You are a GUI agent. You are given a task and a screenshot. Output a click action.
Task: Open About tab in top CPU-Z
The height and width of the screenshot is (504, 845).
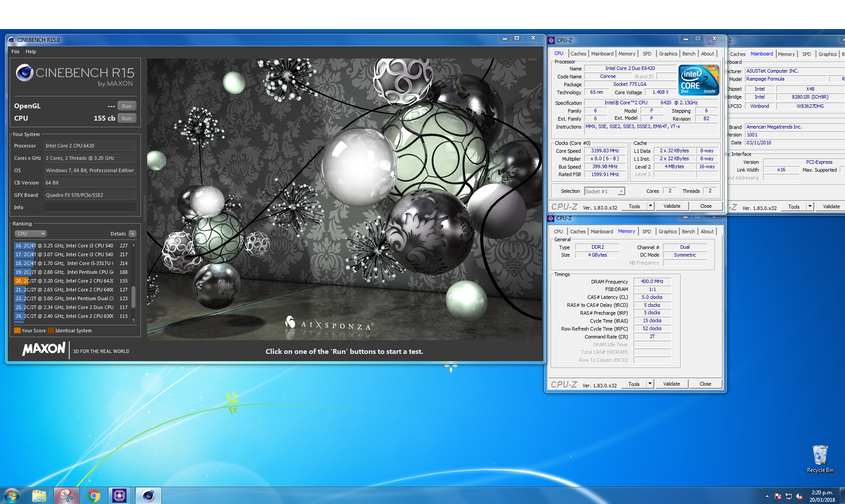click(x=708, y=54)
